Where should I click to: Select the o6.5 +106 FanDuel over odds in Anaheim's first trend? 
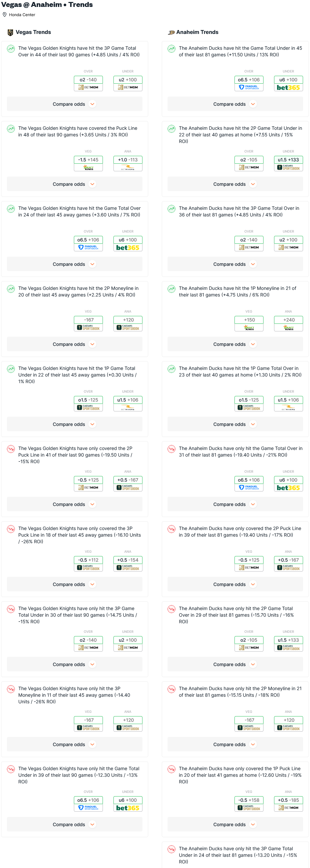[249, 83]
